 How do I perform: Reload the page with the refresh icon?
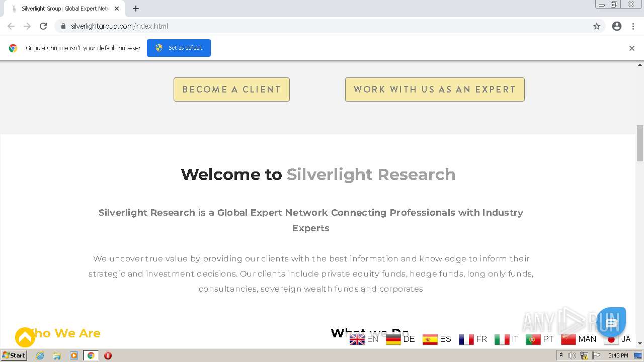click(43, 26)
